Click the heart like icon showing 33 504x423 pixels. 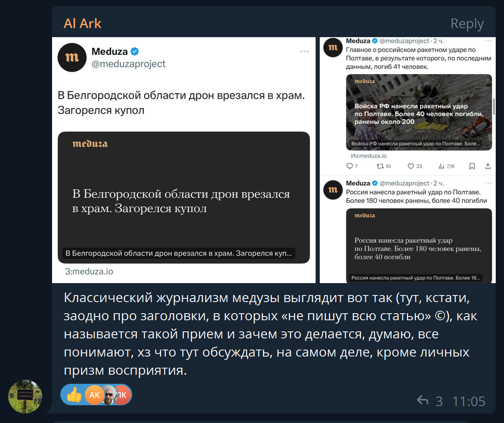(x=411, y=166)
